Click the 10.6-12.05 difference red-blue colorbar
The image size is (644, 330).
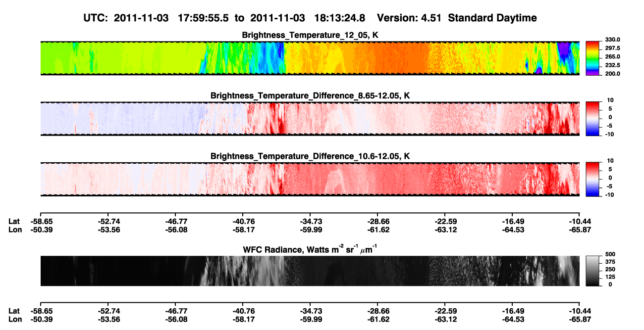pos(593,178)
